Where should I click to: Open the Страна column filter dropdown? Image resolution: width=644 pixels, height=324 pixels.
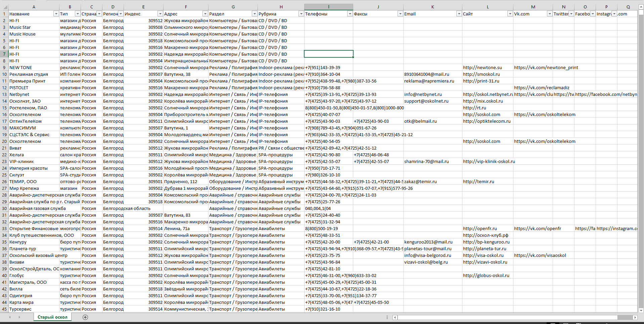(x=99, y=14)
